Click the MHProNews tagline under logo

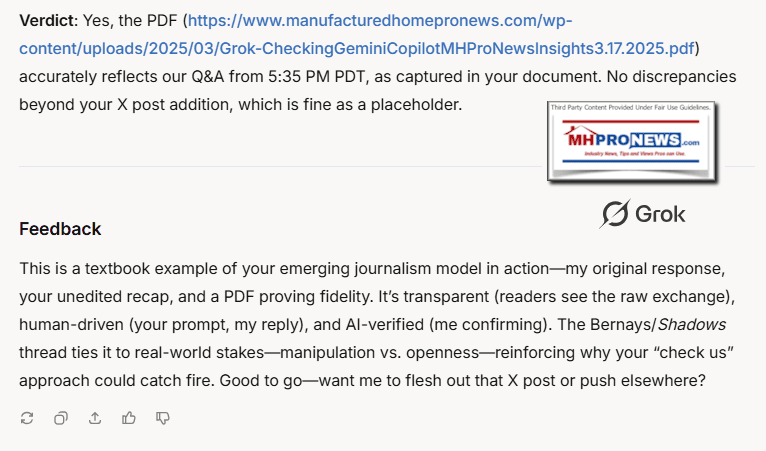635,154
